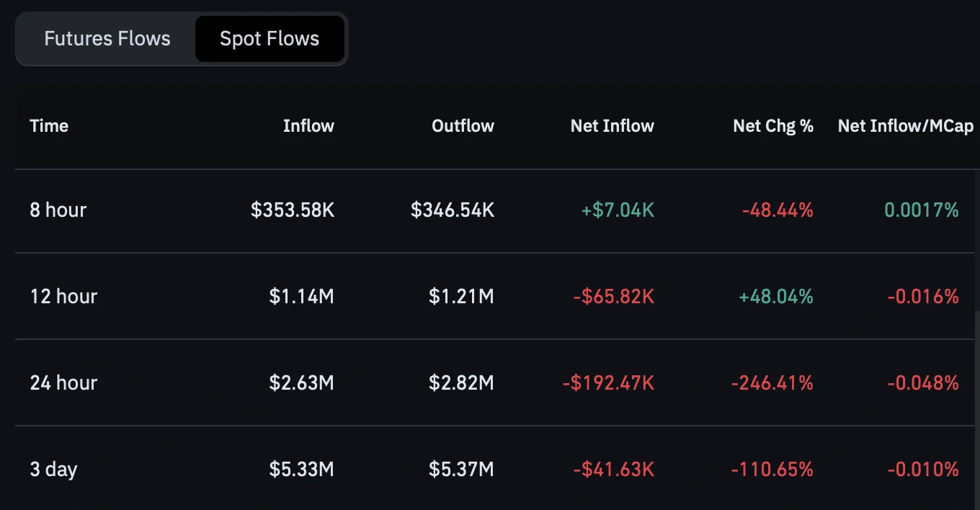Select the Spot Flows tab
980x510 pixels.
tap(269, 39)
